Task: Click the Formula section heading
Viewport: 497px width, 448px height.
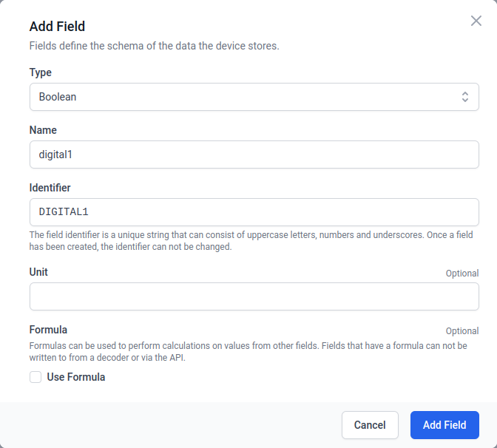Action: (48, 330)
